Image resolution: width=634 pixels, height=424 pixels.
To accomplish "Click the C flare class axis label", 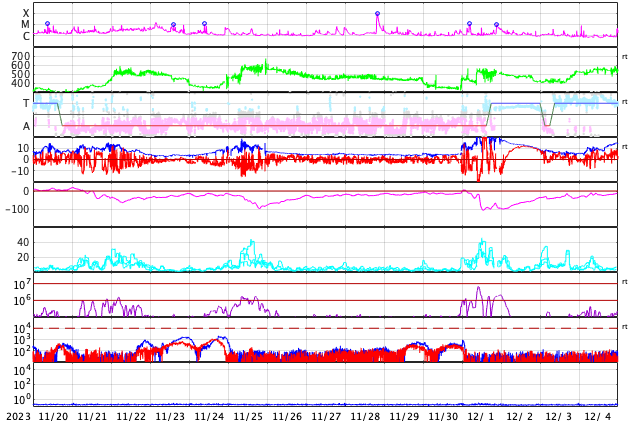I will point(26,36).
